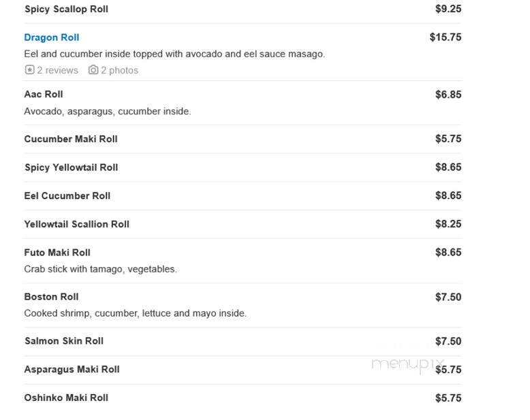Open the Dragon Roll link
The height and width of the screenshot is (420, 530).
click(x=51, y=37)
